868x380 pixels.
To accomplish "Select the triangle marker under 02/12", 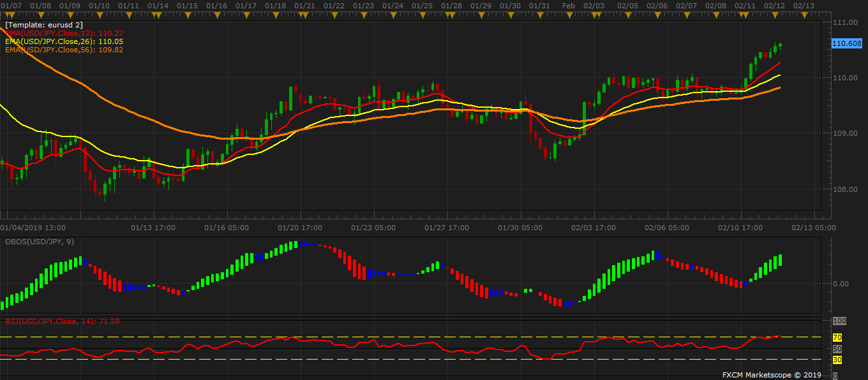I will 774,15.
